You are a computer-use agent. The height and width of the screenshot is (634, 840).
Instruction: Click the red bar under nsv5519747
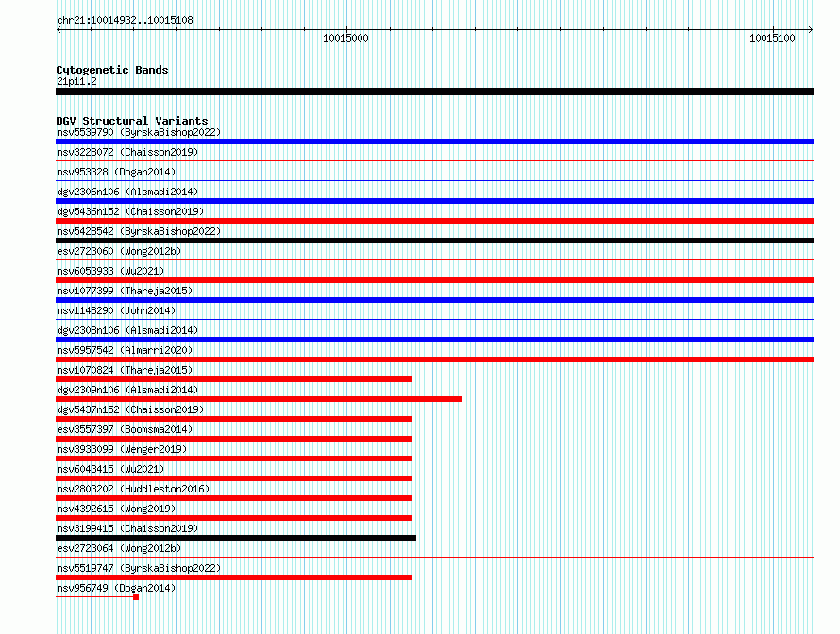click(x=233, y=577)
